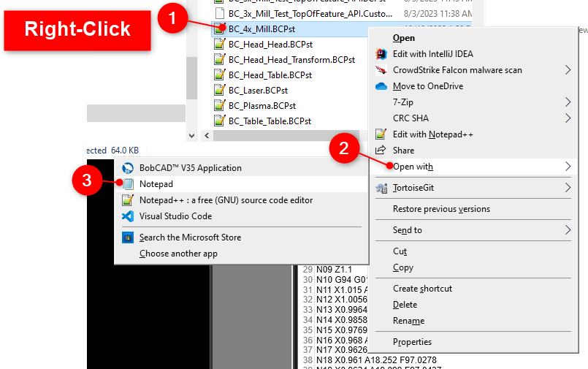
Task: Click the N09 Z1.1 code line
Action: tap(334, 269)
